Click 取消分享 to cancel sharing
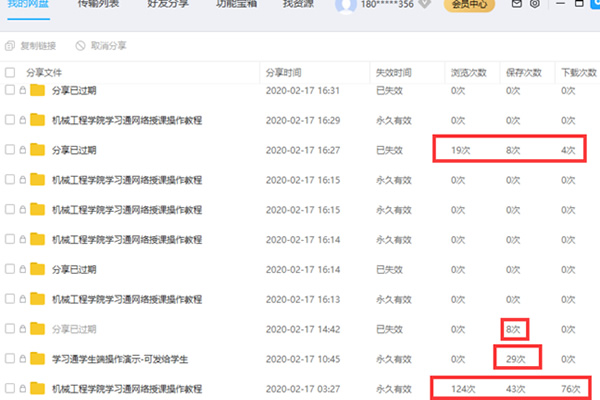The width and height of the screenshot is (600, 400). click(105, 46)
